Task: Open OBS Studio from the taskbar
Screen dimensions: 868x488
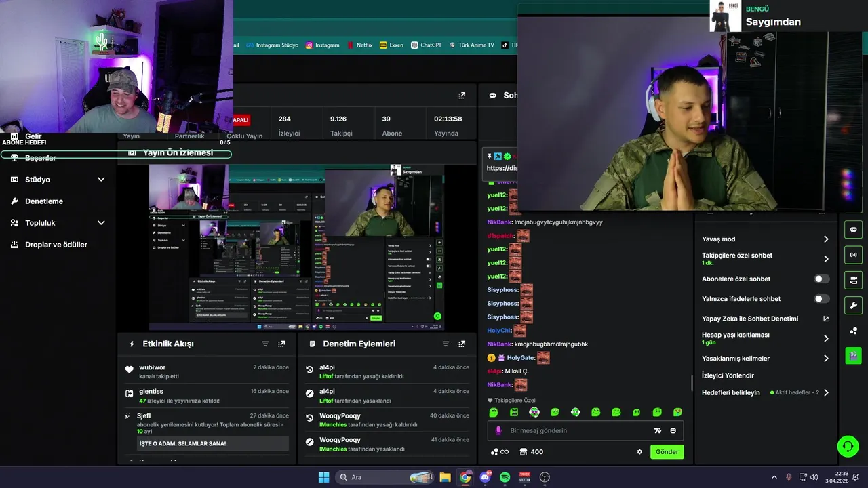Action: click(545, 477)
